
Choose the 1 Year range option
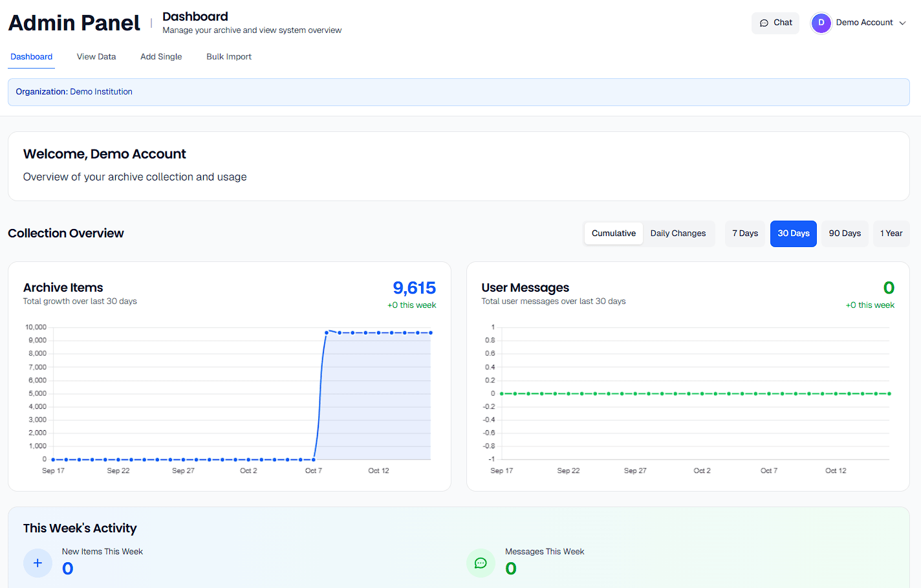[x=891, y=233]
